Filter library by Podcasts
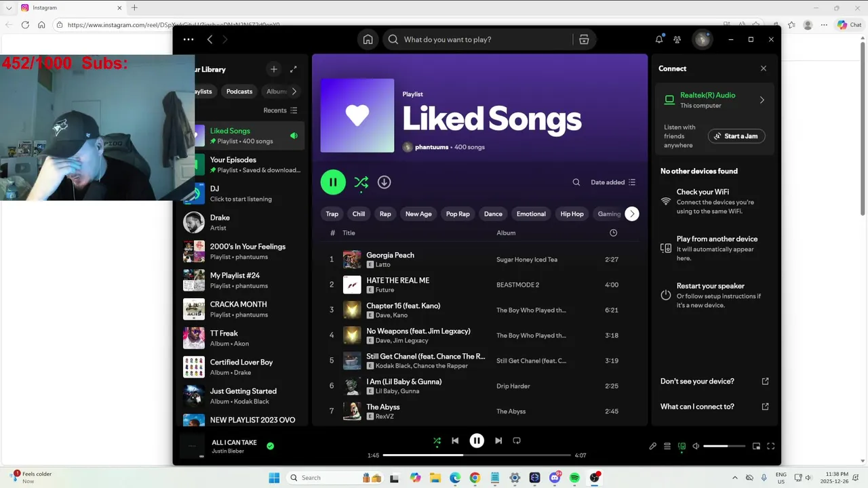The width and height of the screenshot is (868, 488). 239,91
